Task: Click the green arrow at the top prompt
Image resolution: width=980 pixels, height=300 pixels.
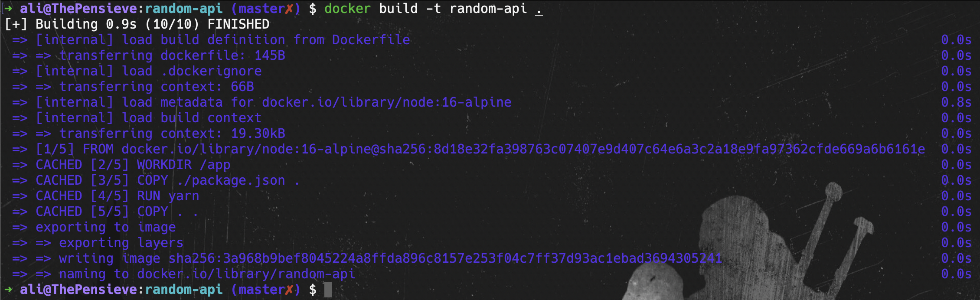Action: click(8, 8)
